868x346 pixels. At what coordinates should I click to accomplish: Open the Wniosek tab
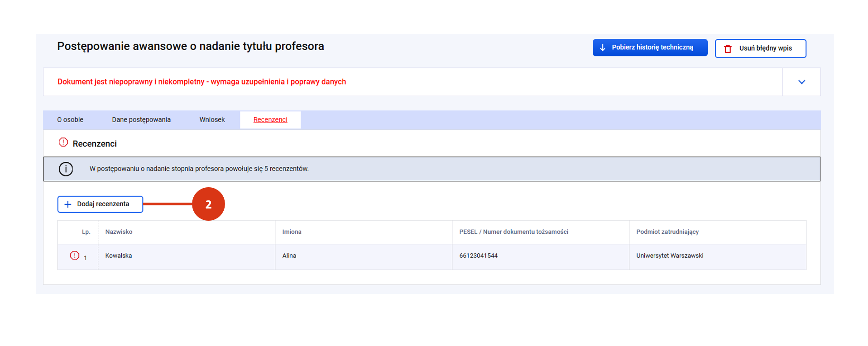(212, 120)
